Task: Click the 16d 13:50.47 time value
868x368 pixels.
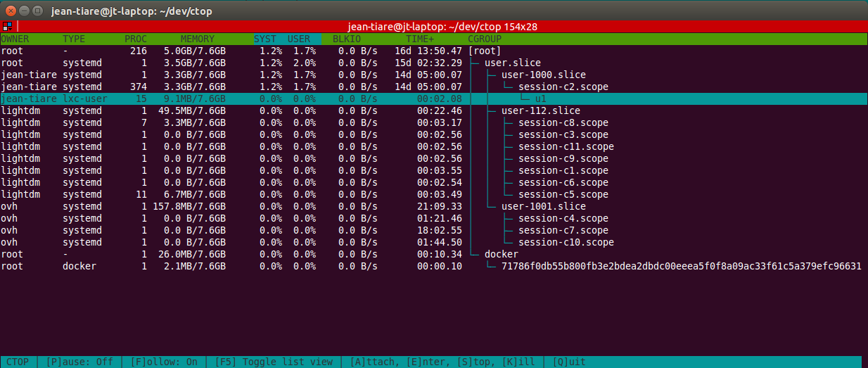Action: click(428, 51)
